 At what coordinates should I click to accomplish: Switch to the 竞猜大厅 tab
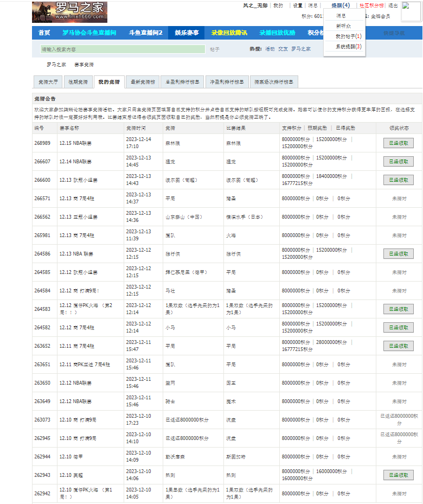tap(48, 82)
